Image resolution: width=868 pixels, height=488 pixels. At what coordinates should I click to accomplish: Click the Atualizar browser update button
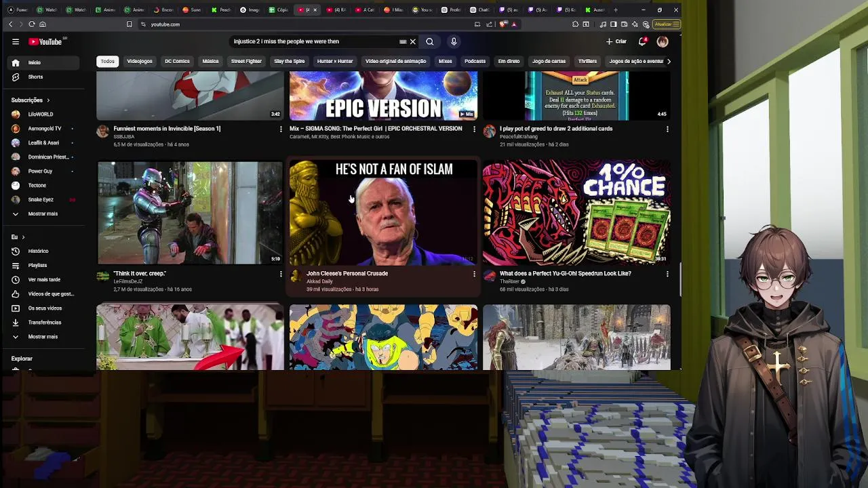pos(666,24)
